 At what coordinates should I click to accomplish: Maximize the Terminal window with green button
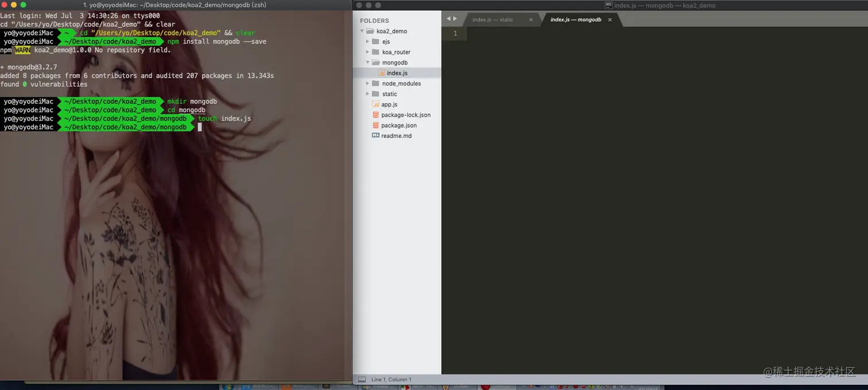pyautogui.click(x=23, y=5)
